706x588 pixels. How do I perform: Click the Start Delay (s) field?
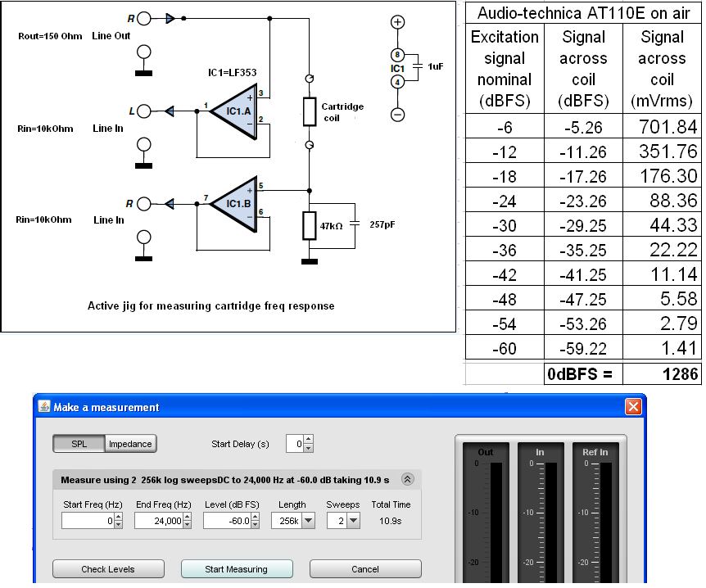click(295, 444)
